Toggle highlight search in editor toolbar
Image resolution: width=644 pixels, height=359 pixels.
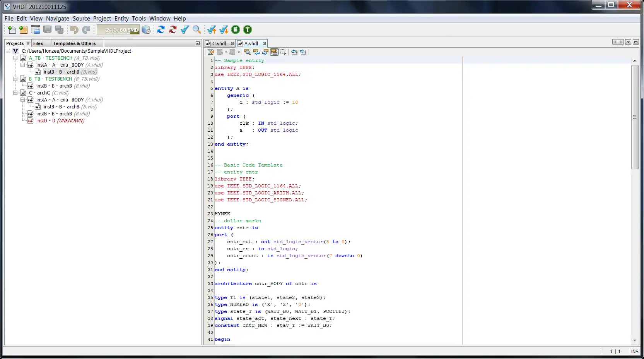click(x=274, y=52)
